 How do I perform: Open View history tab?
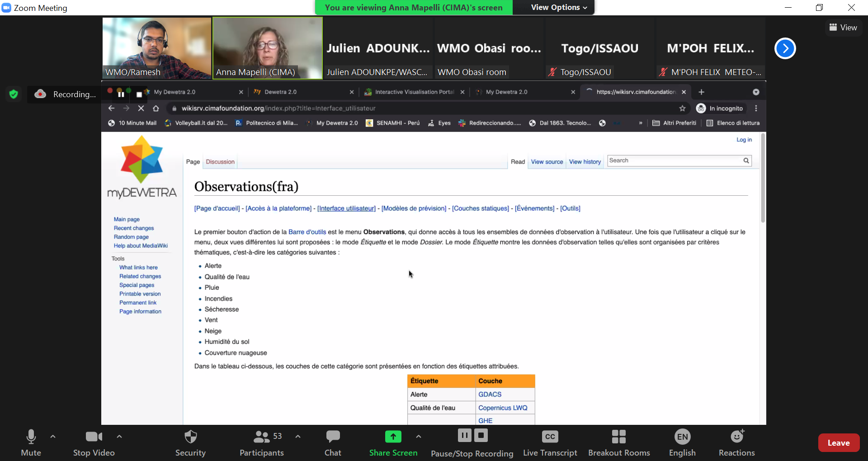(x=585, y=162)
